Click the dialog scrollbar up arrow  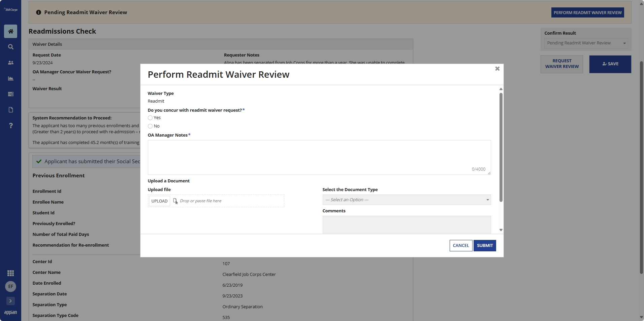click(501, 89)
